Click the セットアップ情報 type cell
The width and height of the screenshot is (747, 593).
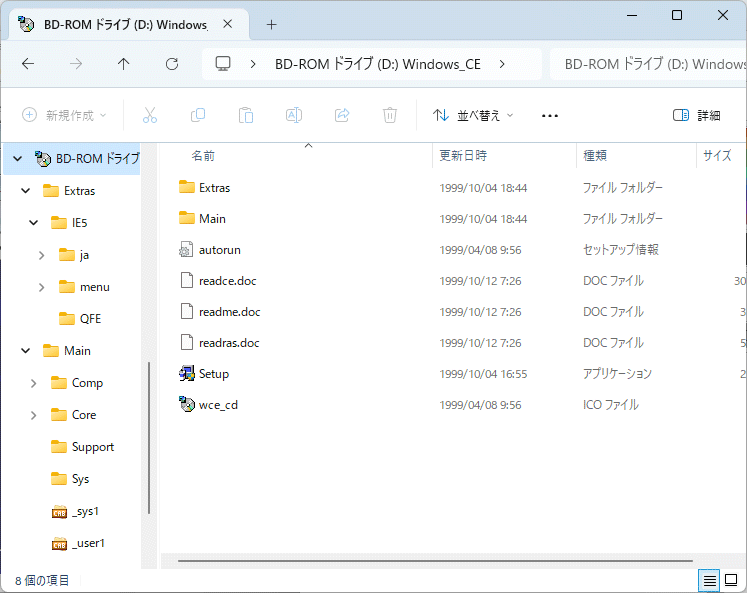[x=621, y=250]
